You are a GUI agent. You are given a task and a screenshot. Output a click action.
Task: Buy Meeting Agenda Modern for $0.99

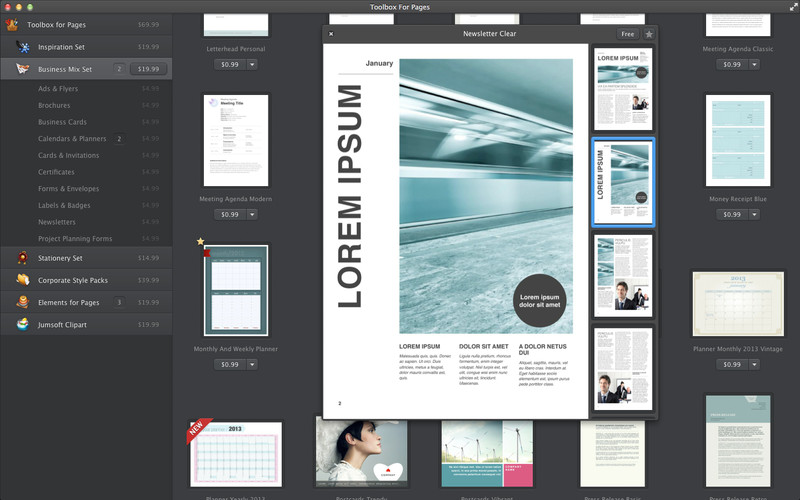pyautogui.click(x=230, y=214)
